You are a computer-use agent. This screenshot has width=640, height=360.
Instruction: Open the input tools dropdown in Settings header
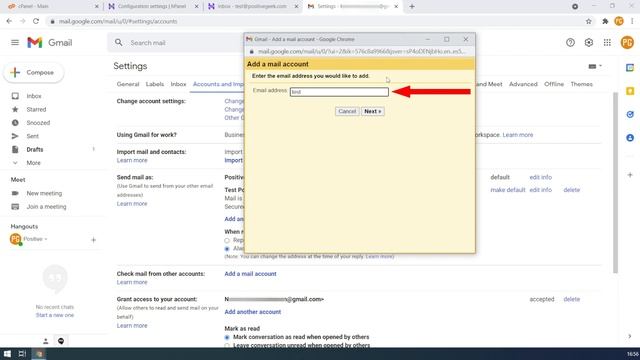click(595, 66)
